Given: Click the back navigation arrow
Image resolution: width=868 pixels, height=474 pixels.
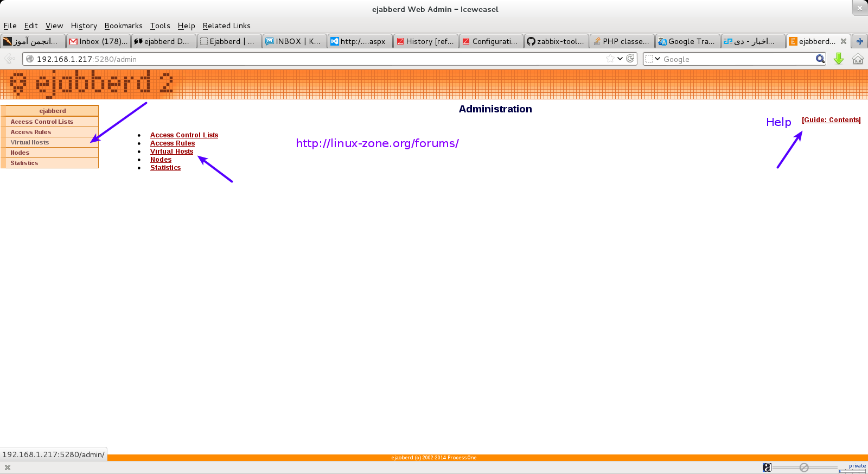Looking at the screenshot, I should pos(9,59).
